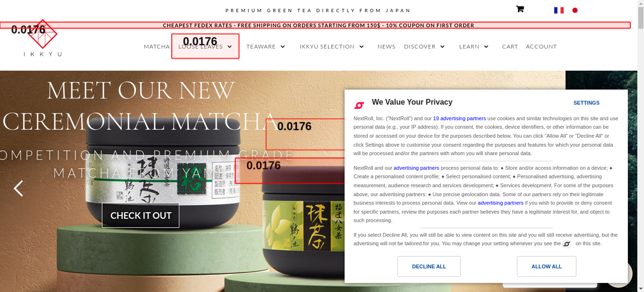
Task: Open the 19 advertising partners link
Action: coord(459,118)
